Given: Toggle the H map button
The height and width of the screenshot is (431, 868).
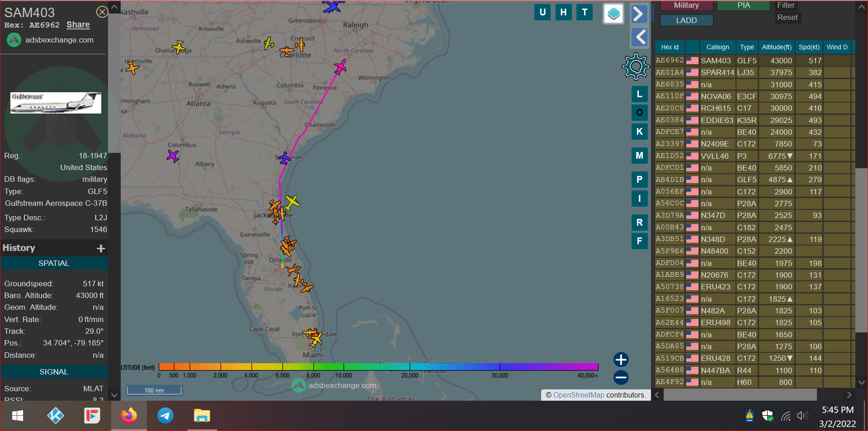Looking at the screenshot, I should point(563,12).
